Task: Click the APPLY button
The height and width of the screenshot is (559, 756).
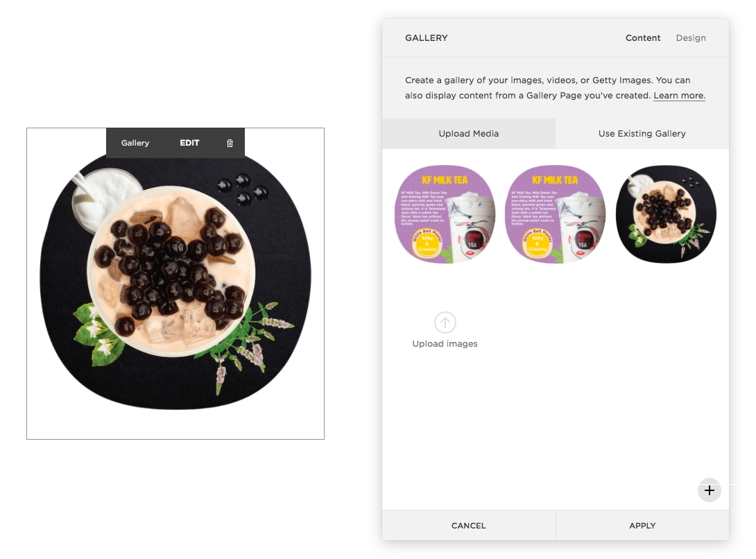Action: (x=642, y=526)
